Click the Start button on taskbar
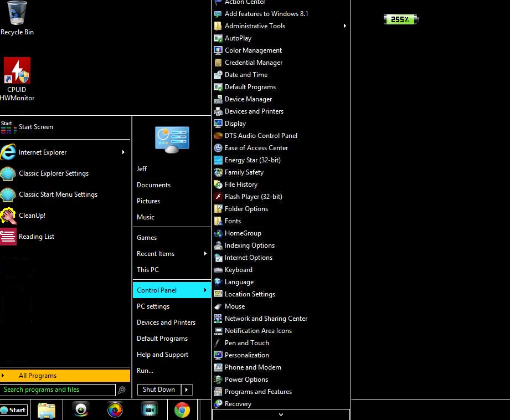The width and height of the screenshot is (510, 420). click(14, 410)
